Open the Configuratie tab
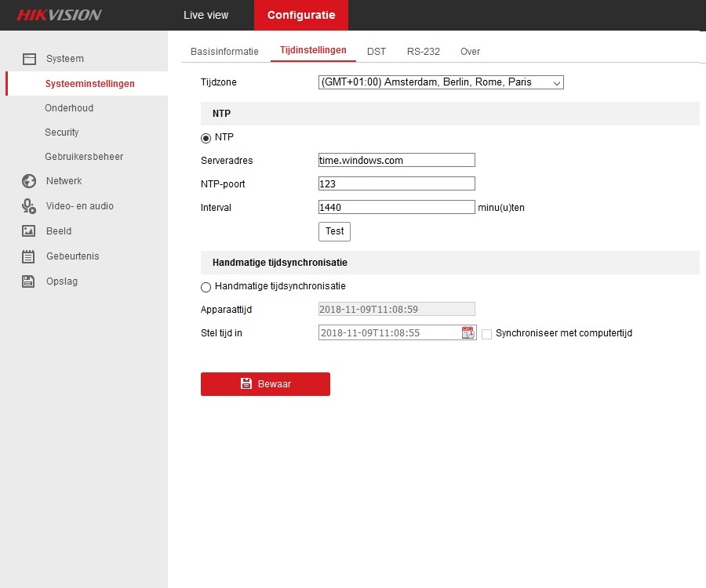706x588 pixels. (x=301, y=16)
